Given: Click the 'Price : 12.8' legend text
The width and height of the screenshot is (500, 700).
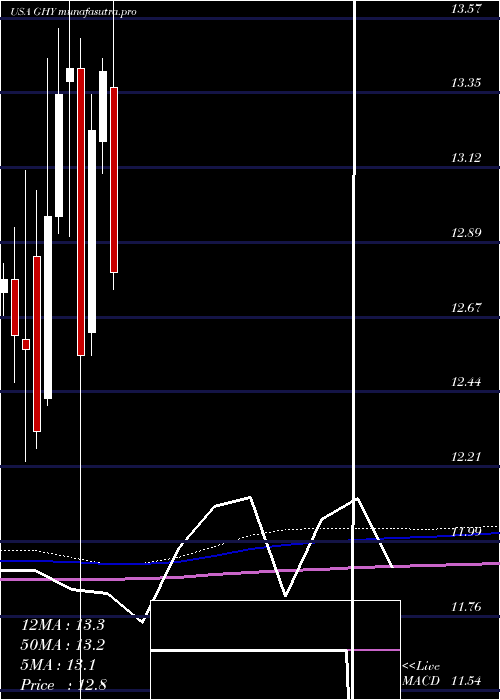Looking at the screenshot, I should (64, 685).
